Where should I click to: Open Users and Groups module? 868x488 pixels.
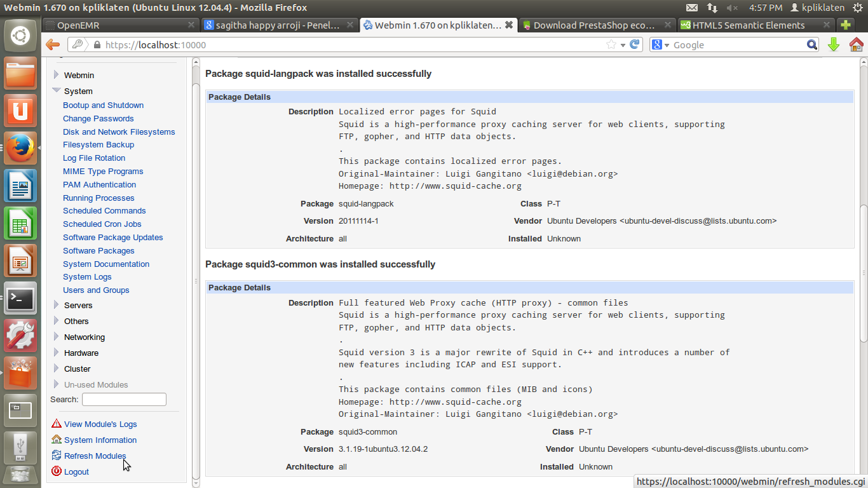96,290
